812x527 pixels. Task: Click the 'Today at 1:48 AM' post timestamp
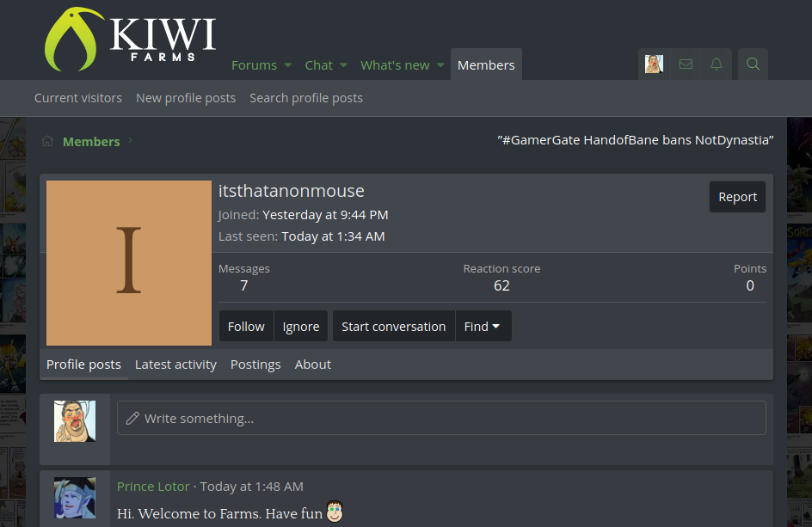coord(252,487)
